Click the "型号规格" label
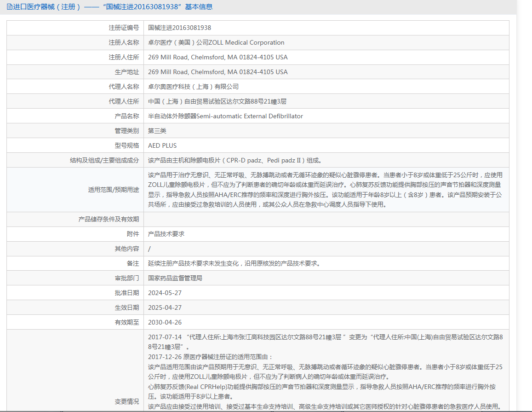 tap(127, 145)
